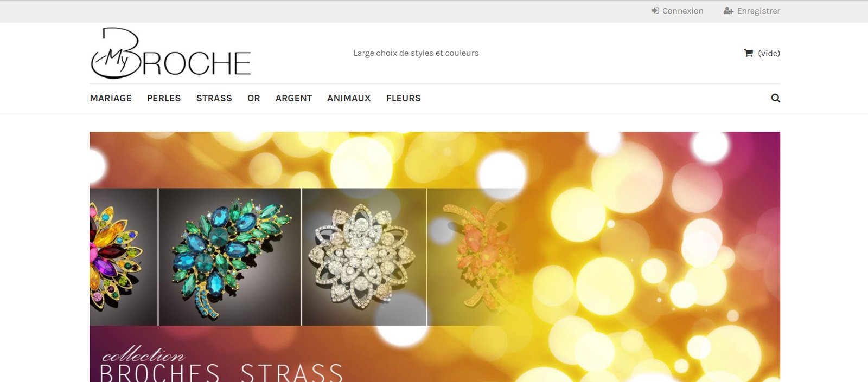
Task: Click the white crystal flower brooch image
Action: (364, 257)
